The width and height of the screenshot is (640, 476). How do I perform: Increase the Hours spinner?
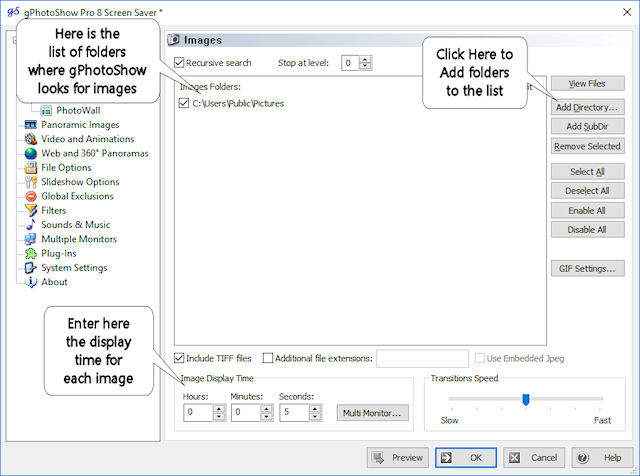[219, 409]
